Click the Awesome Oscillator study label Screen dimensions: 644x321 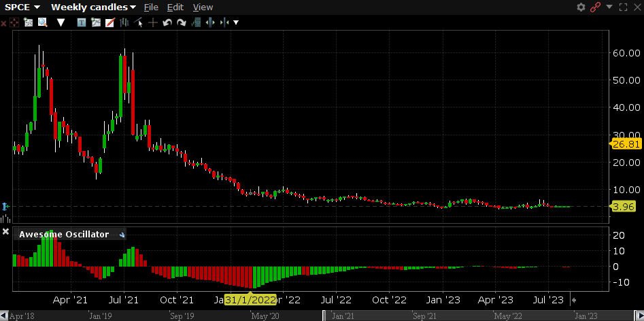(63, 234)
